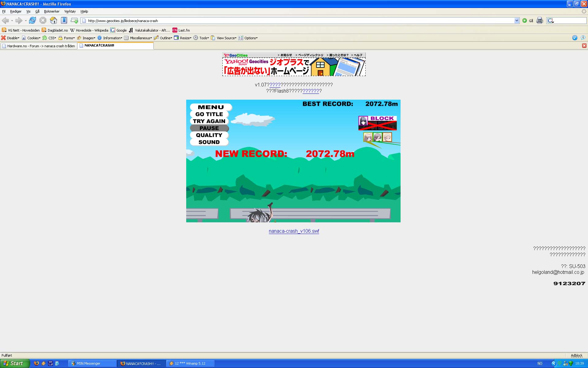Open the Valutakalkulator bookmark
The height and width of the screenshot is (368, 588).
[149, 30]
